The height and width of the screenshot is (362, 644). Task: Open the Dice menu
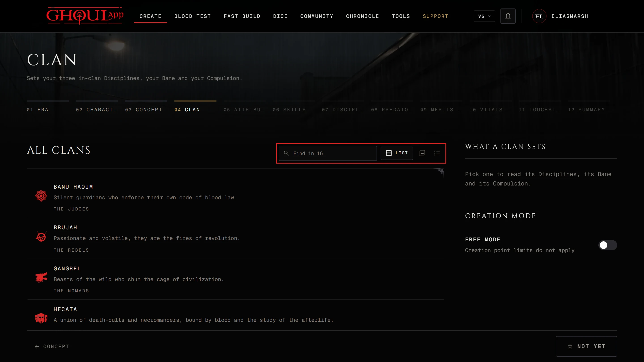(x=280, y=16)
